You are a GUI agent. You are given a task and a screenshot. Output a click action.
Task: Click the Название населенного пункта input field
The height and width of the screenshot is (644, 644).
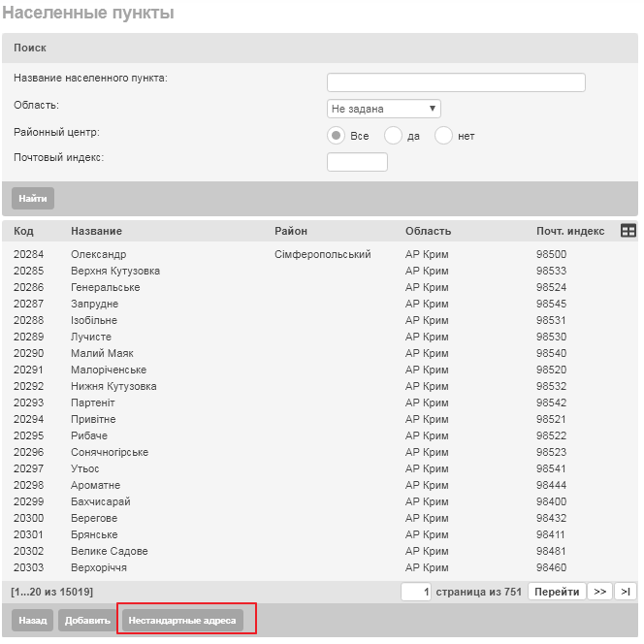click(456, 82)
